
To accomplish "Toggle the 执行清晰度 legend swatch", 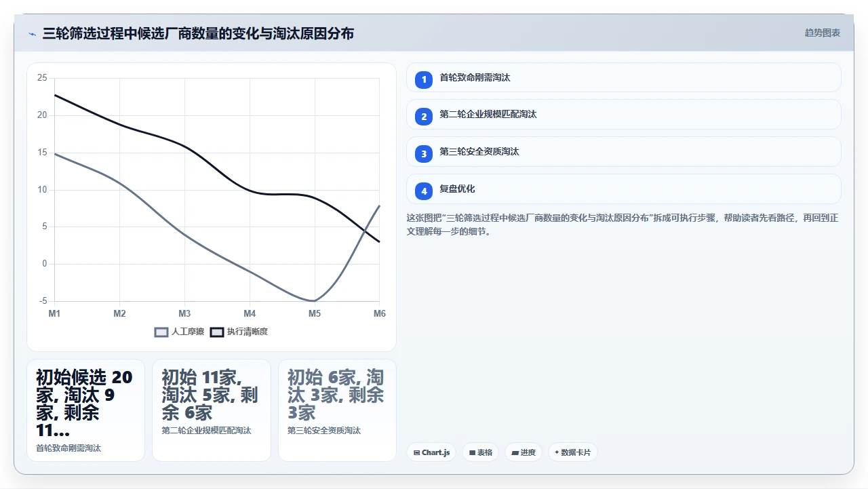I will click(216, 332).
